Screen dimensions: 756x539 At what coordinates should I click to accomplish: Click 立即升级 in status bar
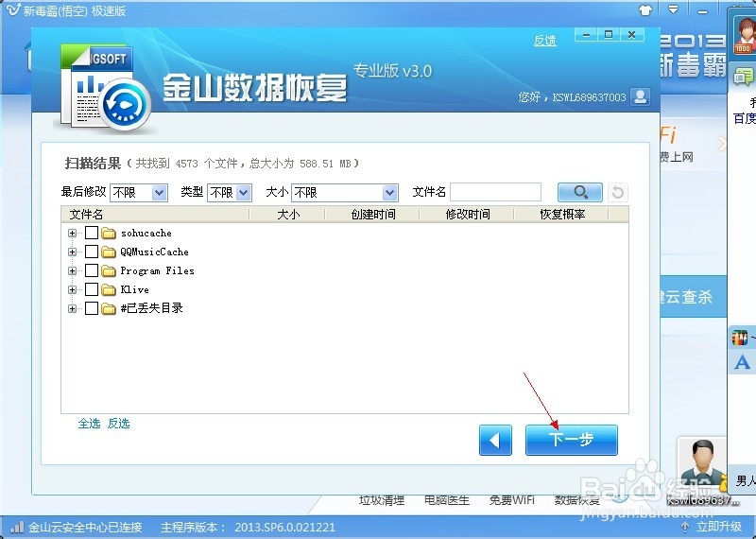click(x=718, y=527)
